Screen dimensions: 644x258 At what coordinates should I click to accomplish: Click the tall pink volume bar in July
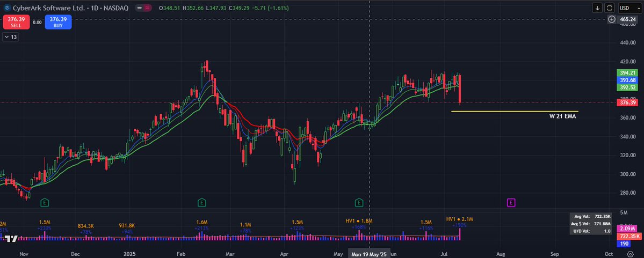pos(460,233)
